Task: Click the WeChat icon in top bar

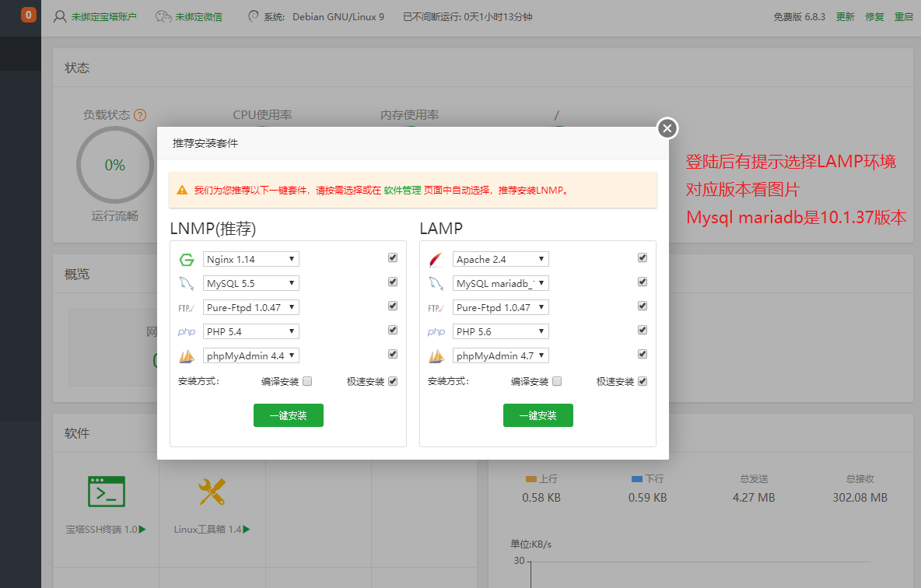Action: pos(163,16)
